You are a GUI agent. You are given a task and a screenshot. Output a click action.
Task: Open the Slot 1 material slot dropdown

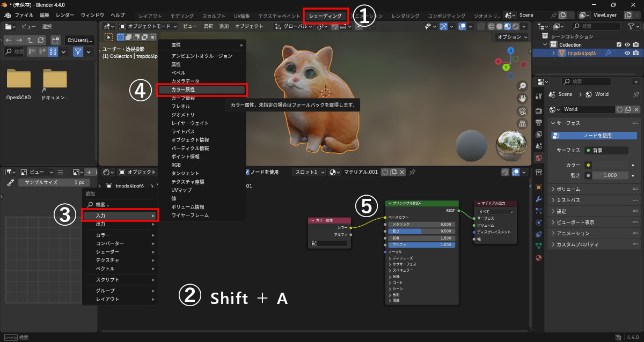[309, 172]
